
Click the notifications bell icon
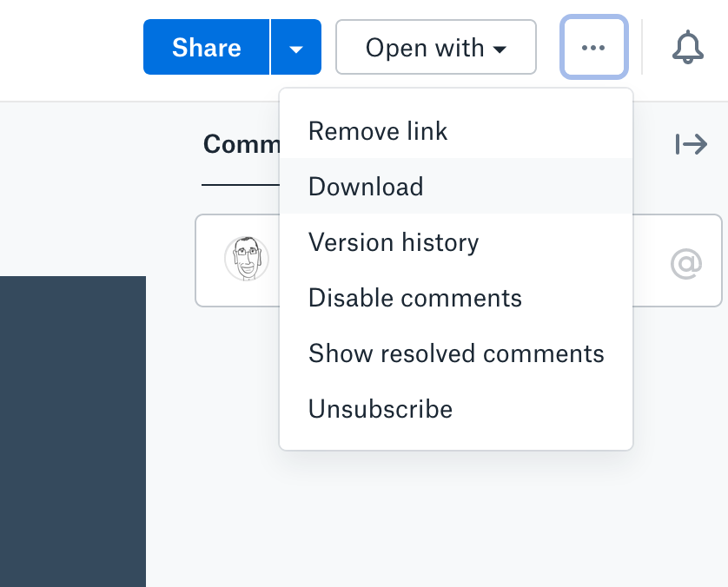[686, 47]
